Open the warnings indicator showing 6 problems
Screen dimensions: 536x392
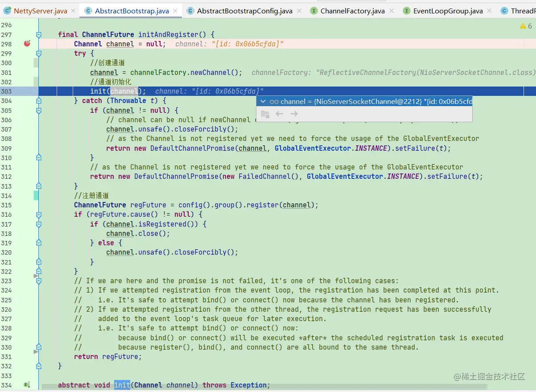coord(526,26)
